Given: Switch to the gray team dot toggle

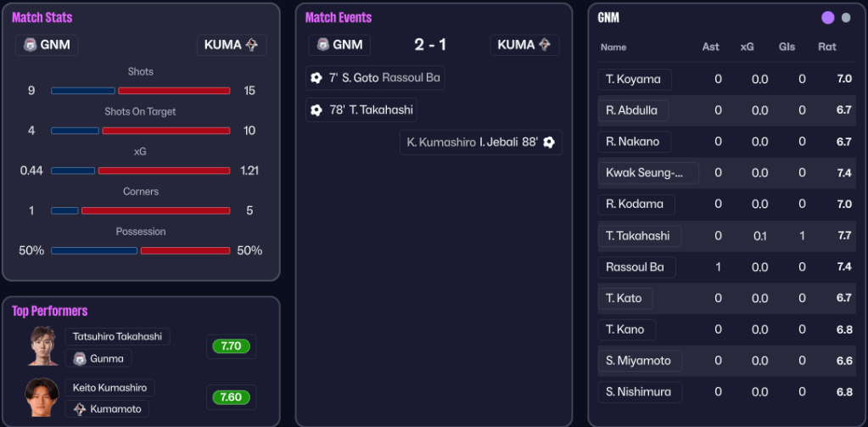Looking at the screenshot, I should [x=846, y=17].
